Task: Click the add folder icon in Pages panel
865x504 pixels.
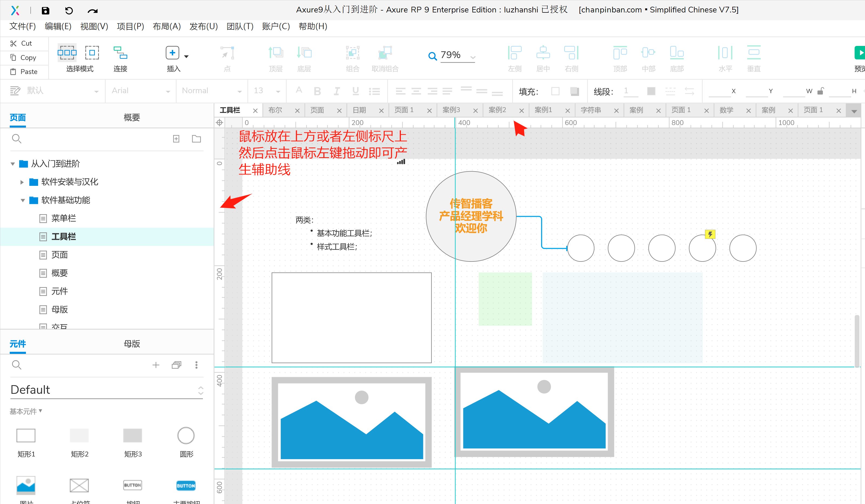Action: pyautogui.click(x=196, y=139)
